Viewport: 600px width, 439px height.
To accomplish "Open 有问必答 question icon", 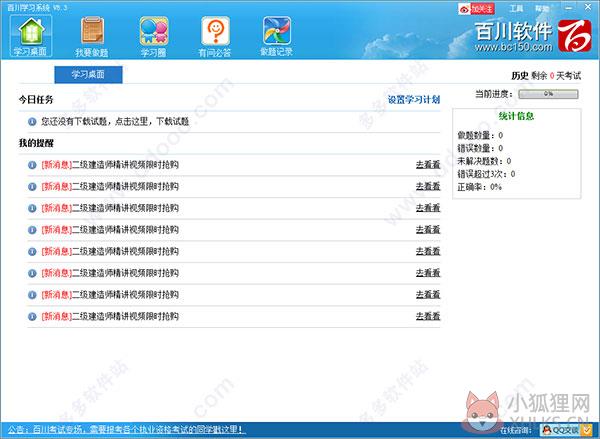I will (215, 37).
